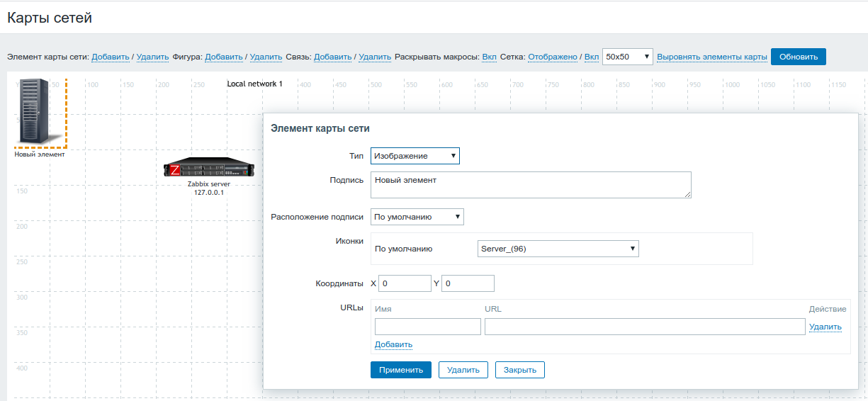Click Удалить next to Элемент карты сети
The image size is (868, 401).
click(152, 57)
